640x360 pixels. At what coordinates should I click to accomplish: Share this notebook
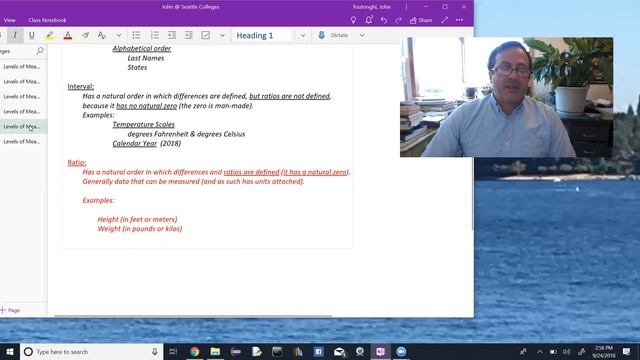[x=421, y=20]
